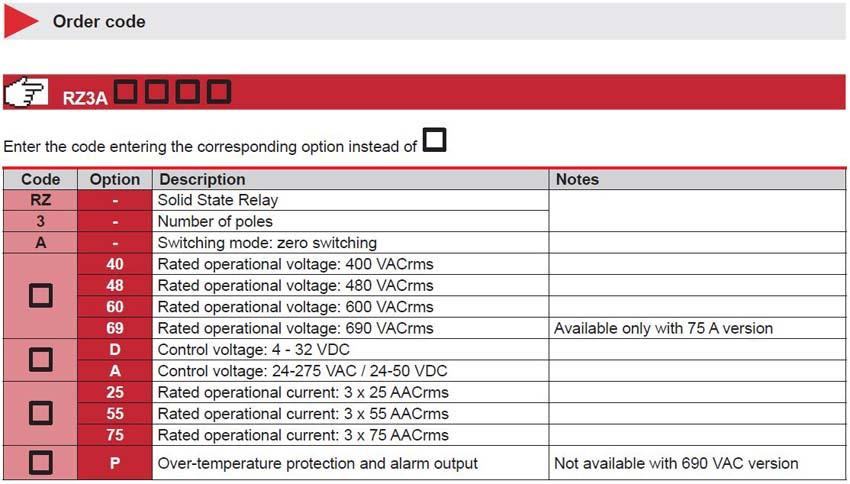Image resolution: width=850 pixels, height=484 pixels.
Task: Check the box in the operational voltage rows
Action: 41,296
